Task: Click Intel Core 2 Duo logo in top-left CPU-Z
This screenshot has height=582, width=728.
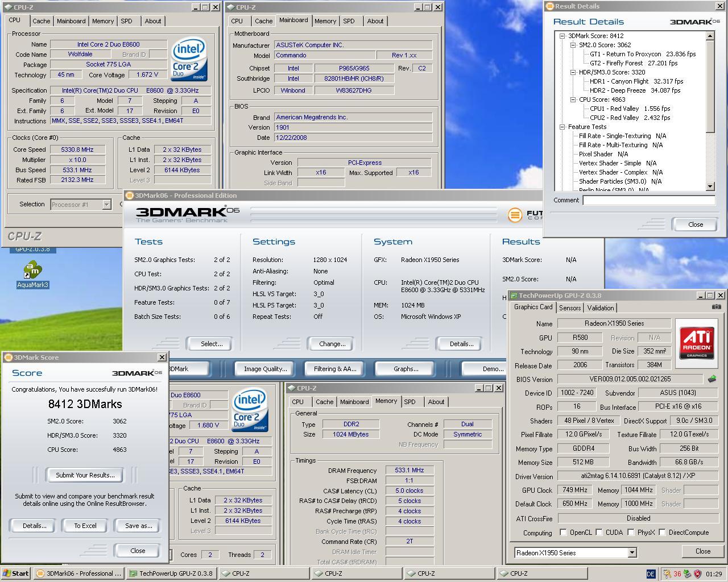Action: (189, 60)
